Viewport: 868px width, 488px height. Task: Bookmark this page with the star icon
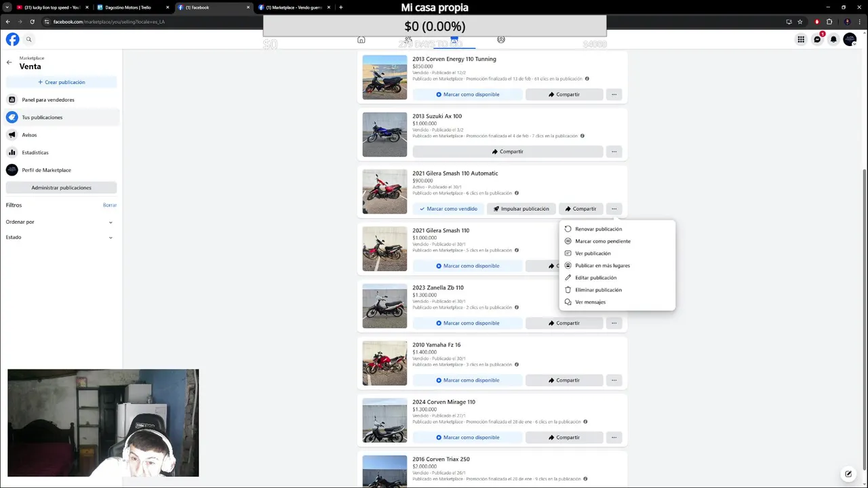pos(800,22)
